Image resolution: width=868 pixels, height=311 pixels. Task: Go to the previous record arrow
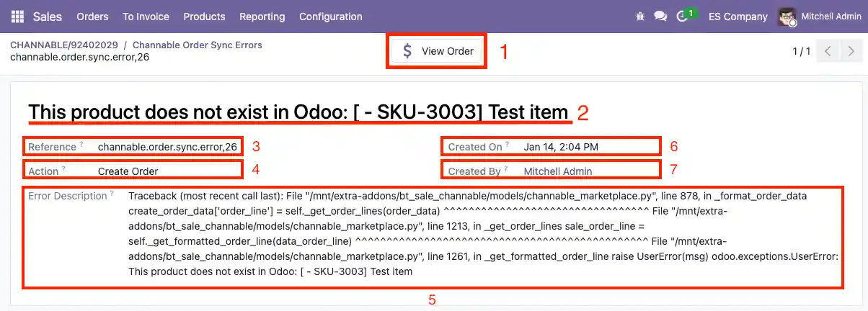pyautogui.click(x=828, y=51)
